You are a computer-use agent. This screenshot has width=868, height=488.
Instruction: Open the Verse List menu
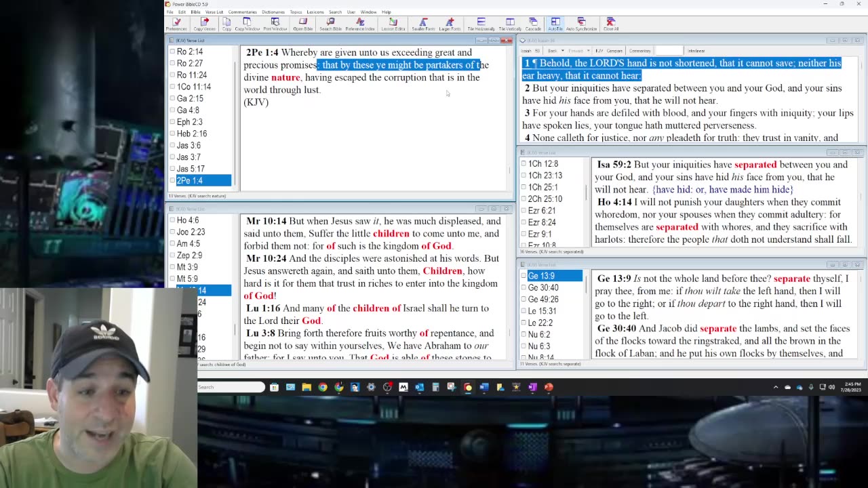click(x=214, y=12)
